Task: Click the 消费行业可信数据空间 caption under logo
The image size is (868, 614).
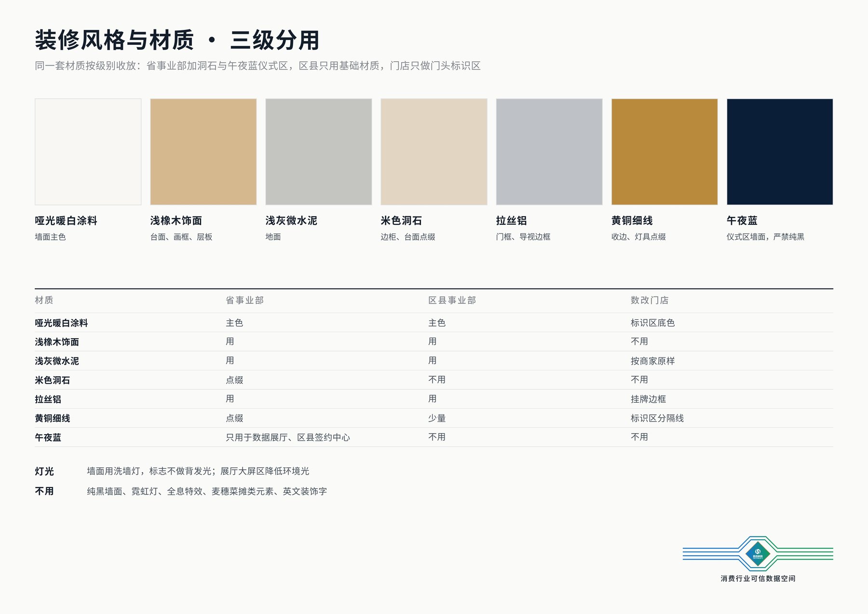Action: pos(758,578)
